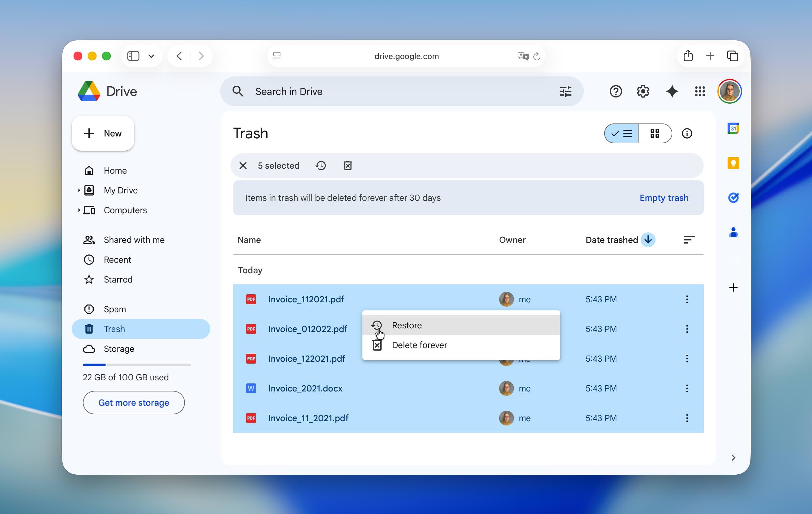Expand the Computers tree arrow

(79, 210)
